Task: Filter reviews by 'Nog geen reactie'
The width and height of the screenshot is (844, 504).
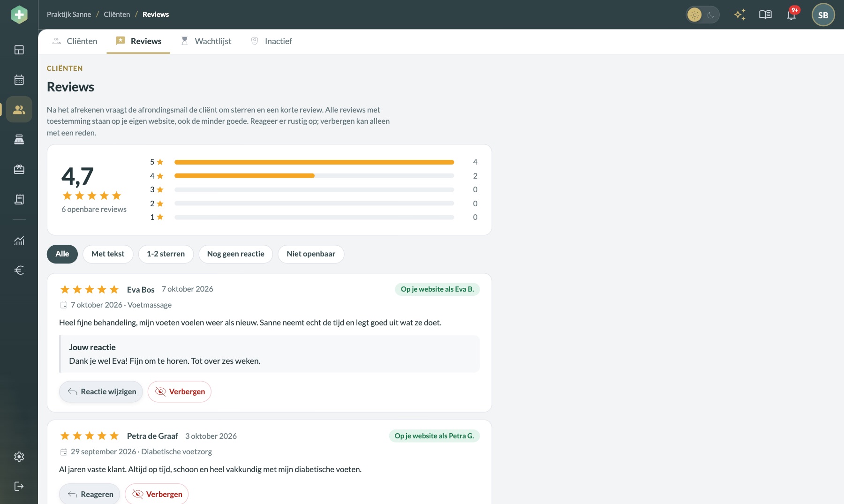Action: (235, 254)
